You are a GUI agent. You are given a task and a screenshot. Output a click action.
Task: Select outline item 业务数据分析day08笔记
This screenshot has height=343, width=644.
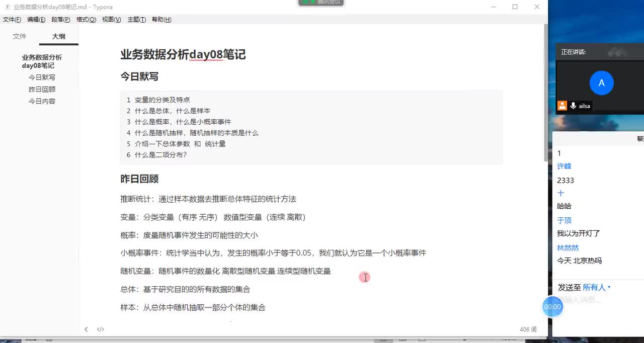tap(42, 61)
